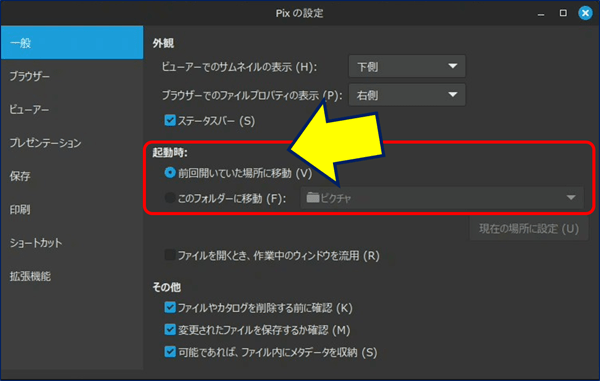This screenshot has width=600, height=381.
Task: Toggle ファイル内にメタデータを収納 checkbox
Action: point(170,352)
